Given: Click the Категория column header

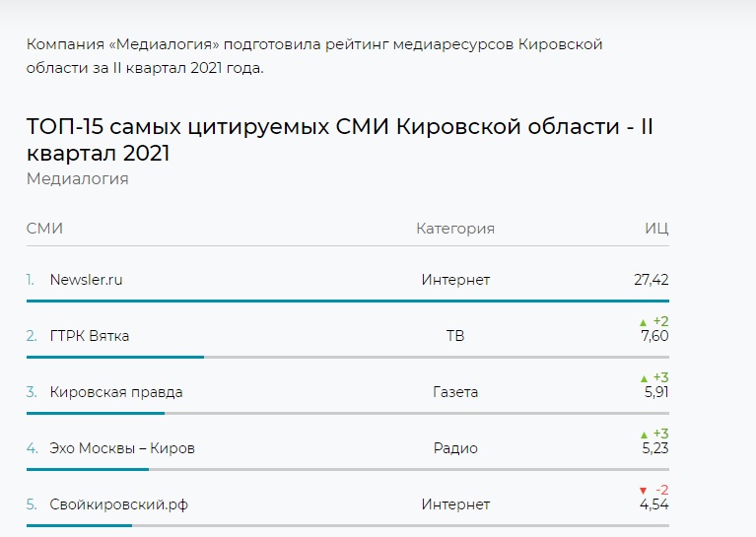Looking at the screenshot, I should click(455, 229).
